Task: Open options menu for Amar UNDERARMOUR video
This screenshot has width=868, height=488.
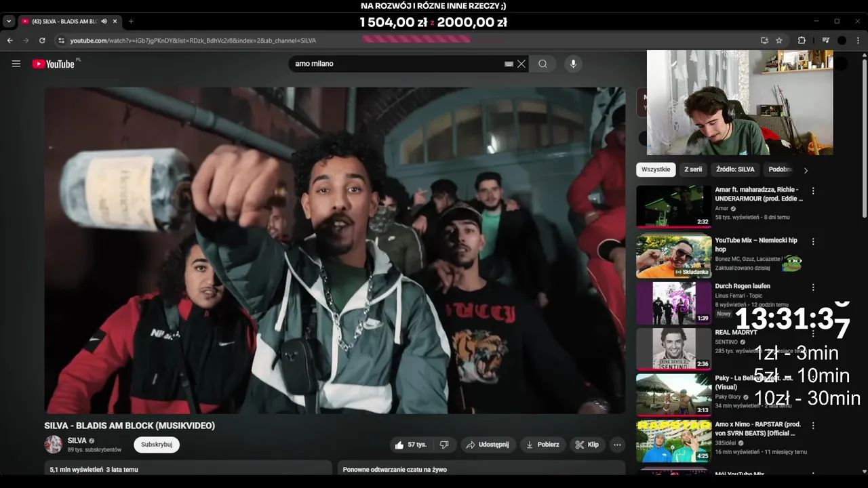Action: pyautogui.click(x=813, y=191)
